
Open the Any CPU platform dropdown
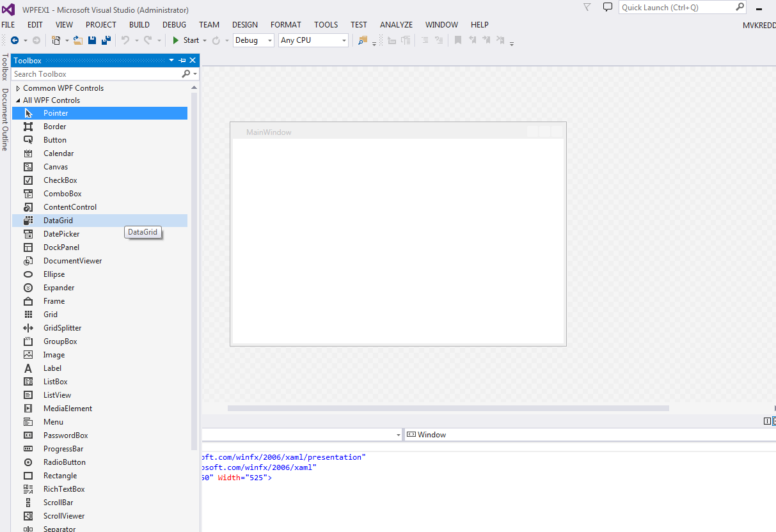click(x=344, y=40)
